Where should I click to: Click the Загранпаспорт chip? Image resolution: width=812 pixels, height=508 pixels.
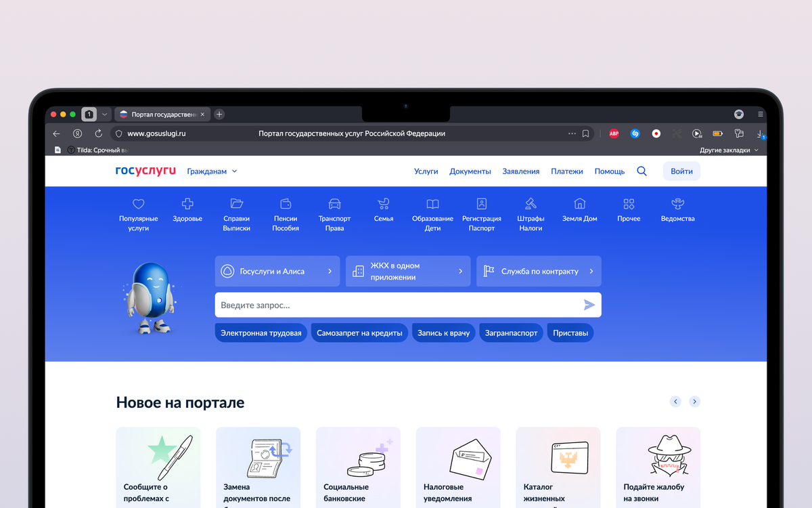click(512, 333)
